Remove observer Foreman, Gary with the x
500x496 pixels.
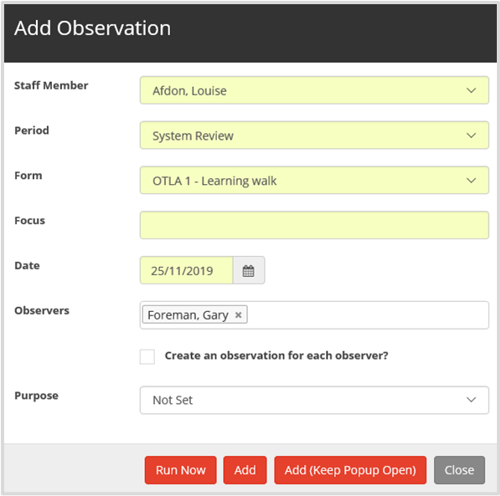(x=238, y=315)
